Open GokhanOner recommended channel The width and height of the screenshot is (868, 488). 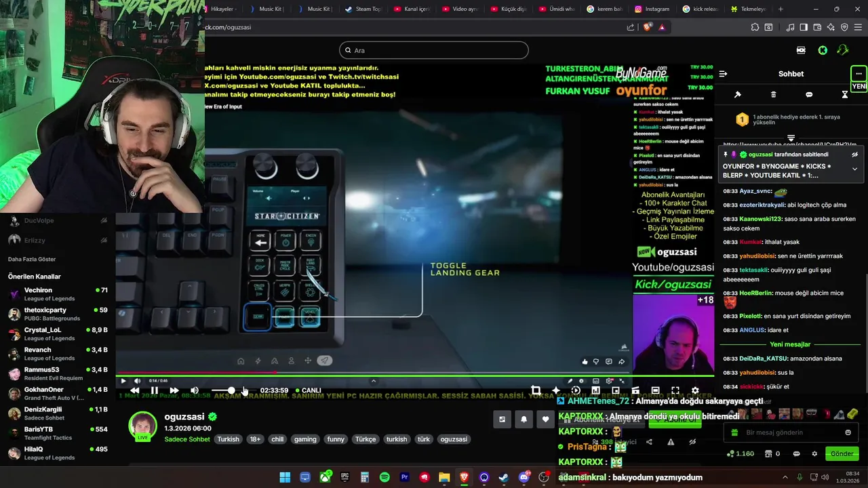(x=58, y=393)
